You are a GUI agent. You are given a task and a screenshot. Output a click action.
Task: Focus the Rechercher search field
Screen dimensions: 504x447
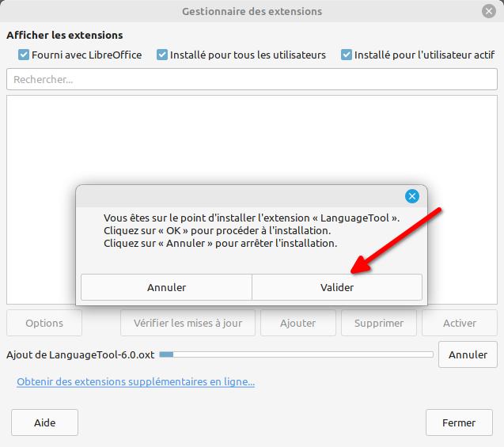pyautogui.click(x=252, y=79)
